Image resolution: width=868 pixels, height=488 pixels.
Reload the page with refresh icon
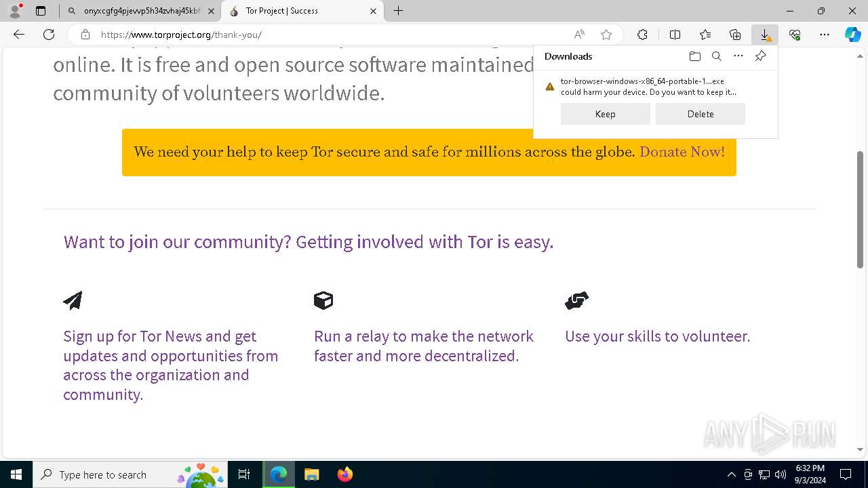49,35
